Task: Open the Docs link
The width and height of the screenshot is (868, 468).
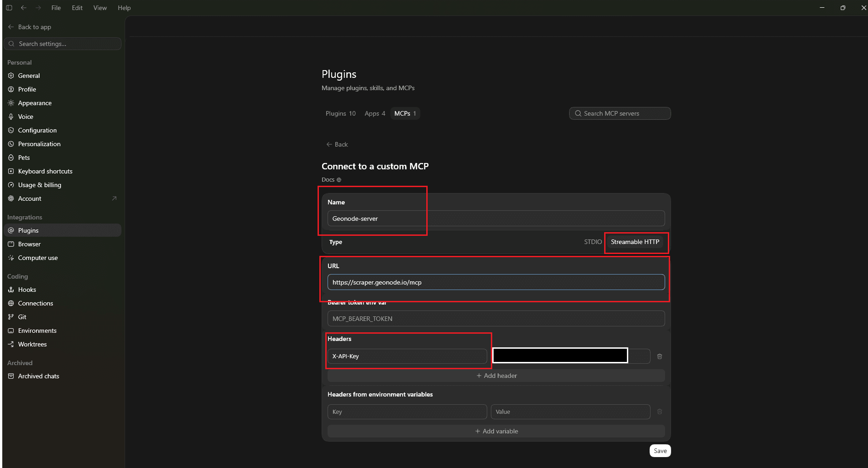Action: [331, 179]
